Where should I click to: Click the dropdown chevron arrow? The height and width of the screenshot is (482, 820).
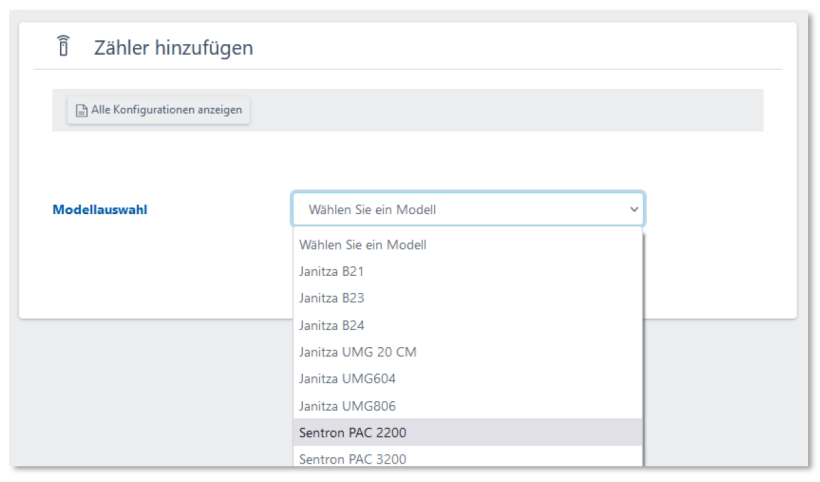pos(634,210)
